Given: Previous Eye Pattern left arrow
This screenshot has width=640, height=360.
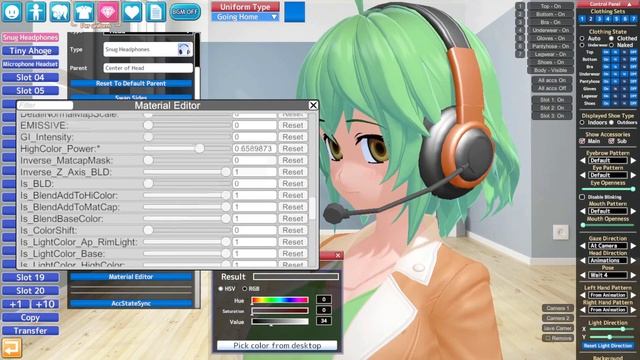Looking at the screenshot, I should click(583, 175).
